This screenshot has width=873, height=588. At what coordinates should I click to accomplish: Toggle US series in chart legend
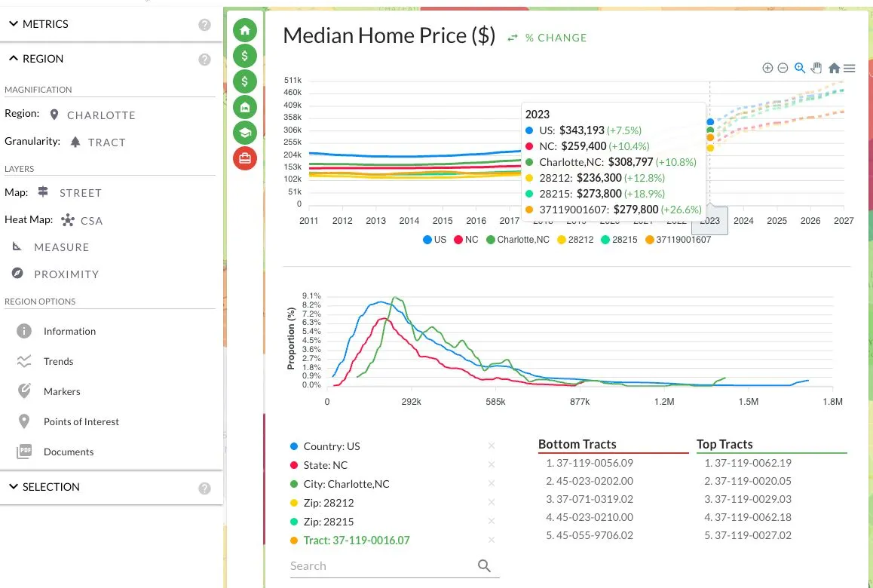tap(435, 240)
